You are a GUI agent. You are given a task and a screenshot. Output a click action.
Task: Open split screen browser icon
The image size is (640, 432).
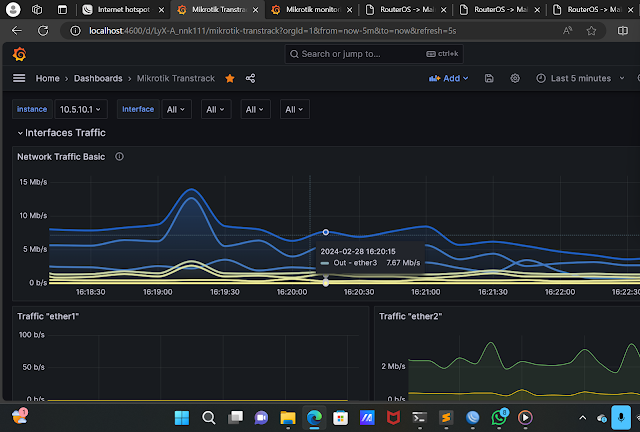(x=623, y=31)
